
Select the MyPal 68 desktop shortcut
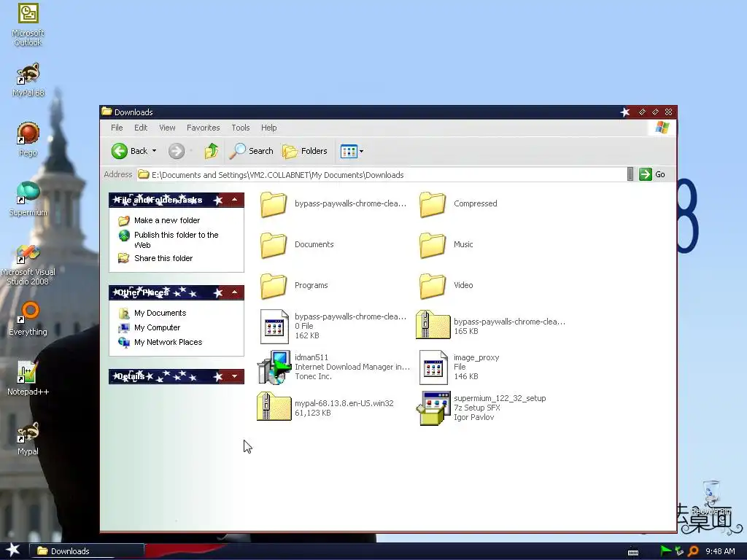click(x=28, y=79)
